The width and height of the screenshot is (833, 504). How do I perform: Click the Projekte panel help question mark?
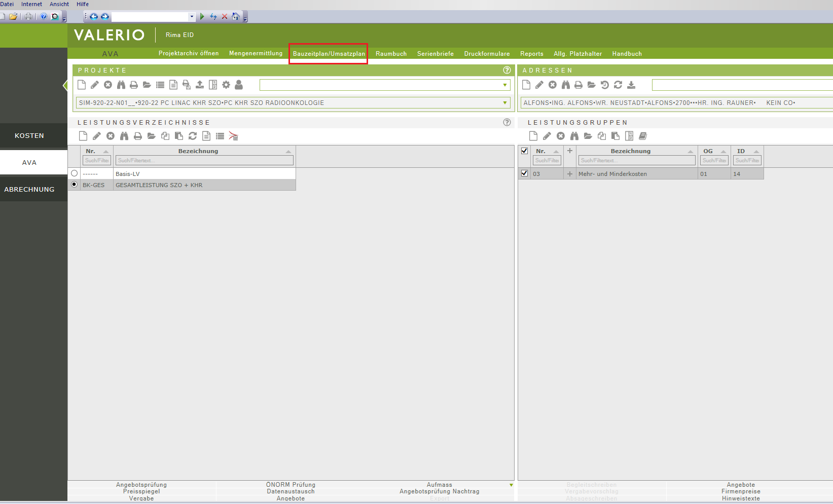click(x=506, y=70)
